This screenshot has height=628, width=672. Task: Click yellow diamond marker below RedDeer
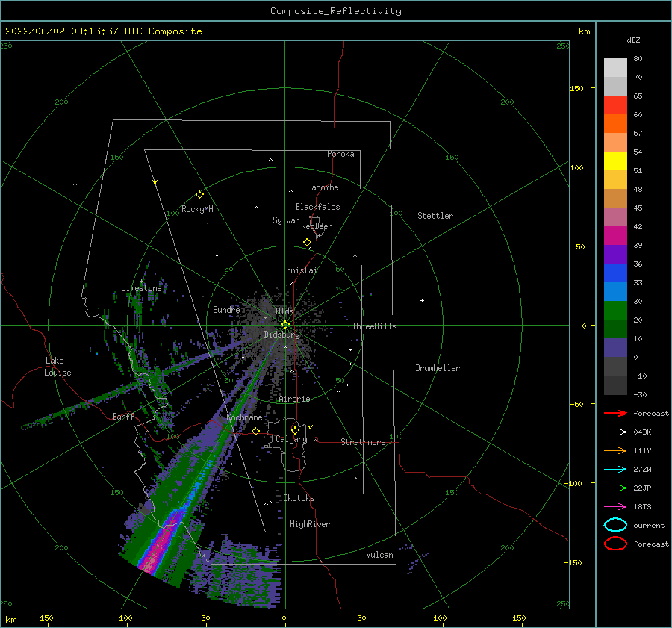tap(308, 243)
